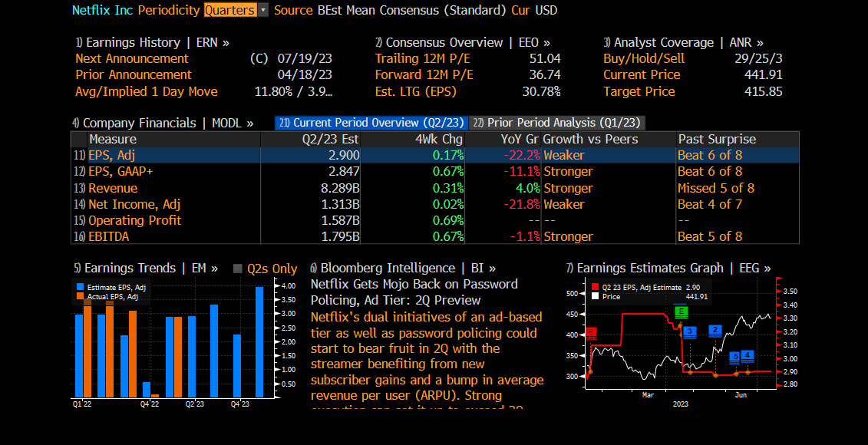The image size is (868, 445).
Task: Open Analyst Coverage ANR section
Action: (x=683, y=43)
